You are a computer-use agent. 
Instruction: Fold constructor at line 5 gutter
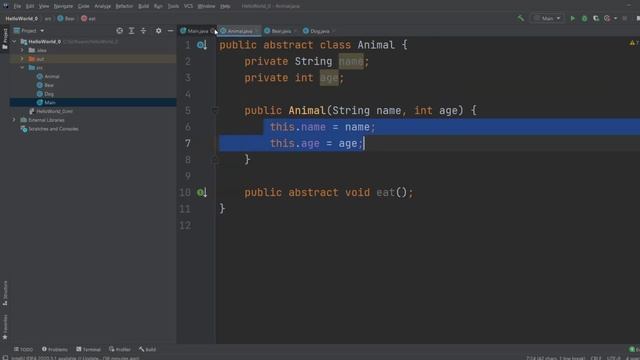(215, 110)
